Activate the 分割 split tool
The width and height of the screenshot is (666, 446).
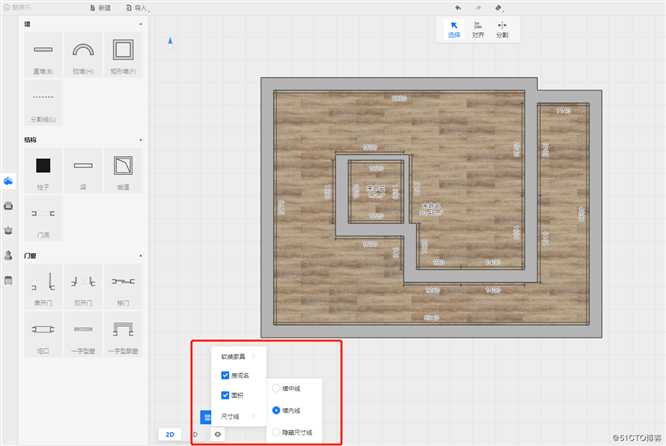(x=502, y=30)
